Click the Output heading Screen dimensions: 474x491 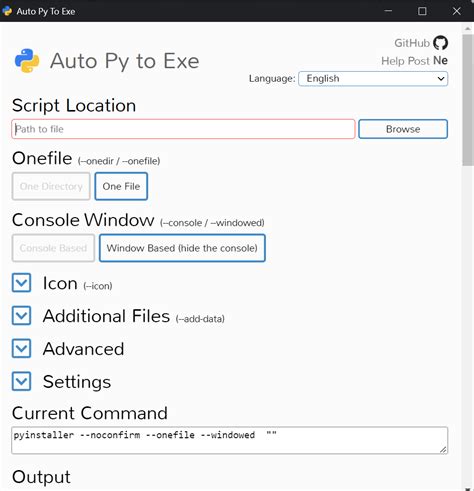coord(41,477)
